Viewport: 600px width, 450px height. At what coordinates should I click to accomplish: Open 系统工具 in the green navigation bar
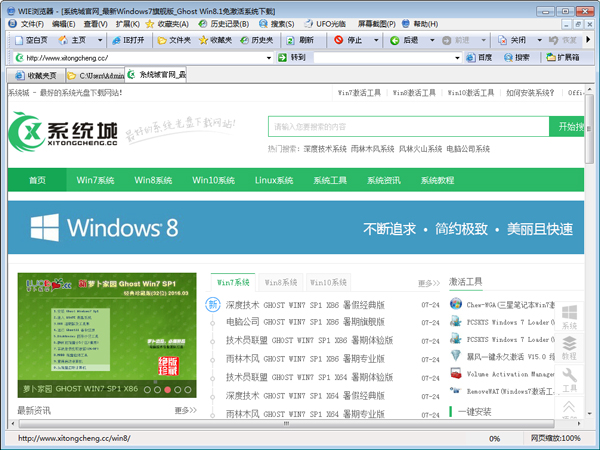coord(330,180)
